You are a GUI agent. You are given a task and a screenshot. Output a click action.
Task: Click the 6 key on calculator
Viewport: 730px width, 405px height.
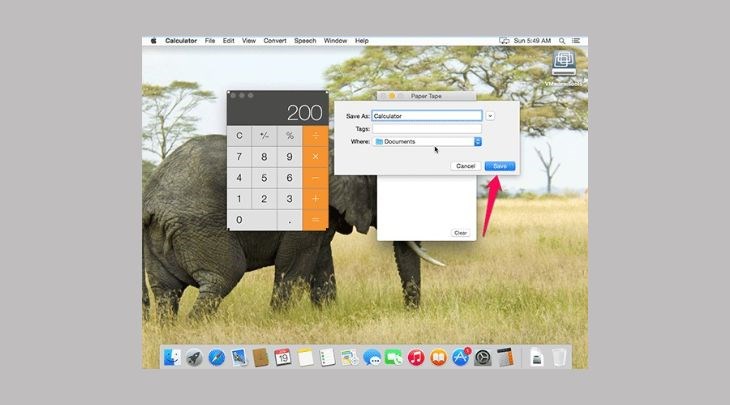290,178
